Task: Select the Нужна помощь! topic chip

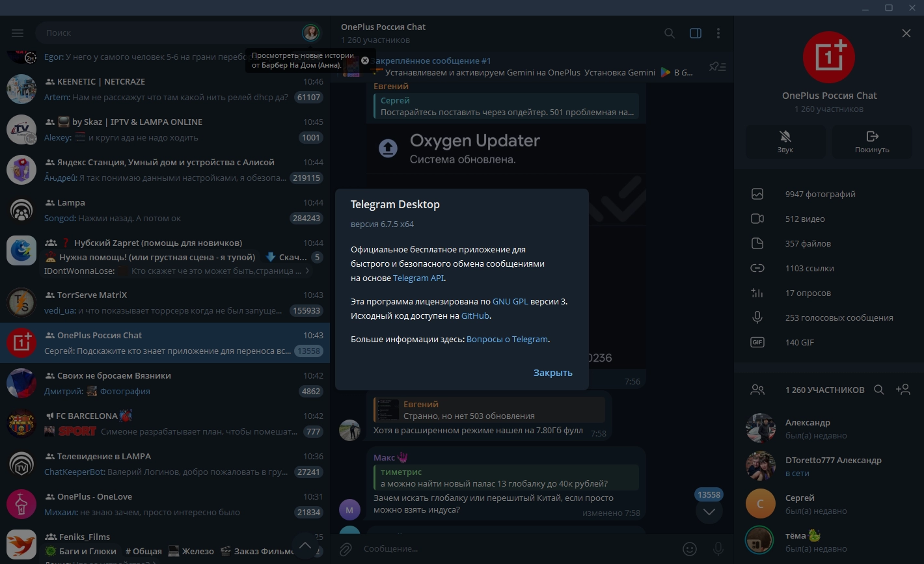Action: [150, 258]
